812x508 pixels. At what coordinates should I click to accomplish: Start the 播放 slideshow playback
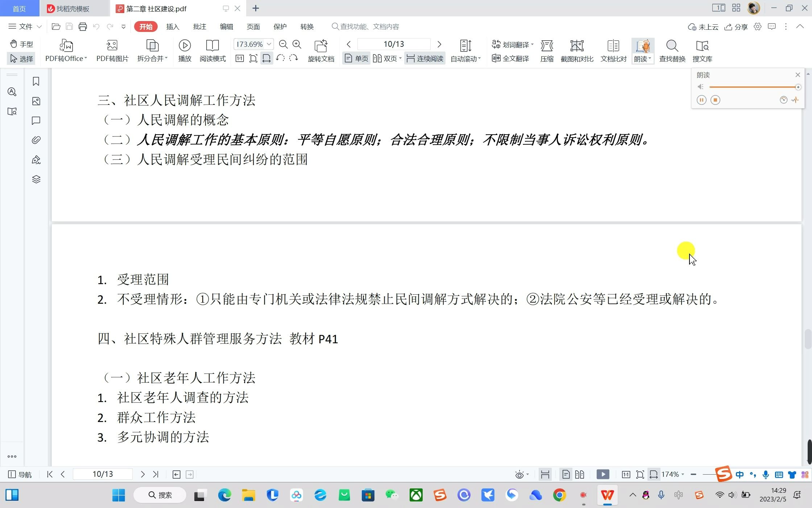click(x=185, y=50)
